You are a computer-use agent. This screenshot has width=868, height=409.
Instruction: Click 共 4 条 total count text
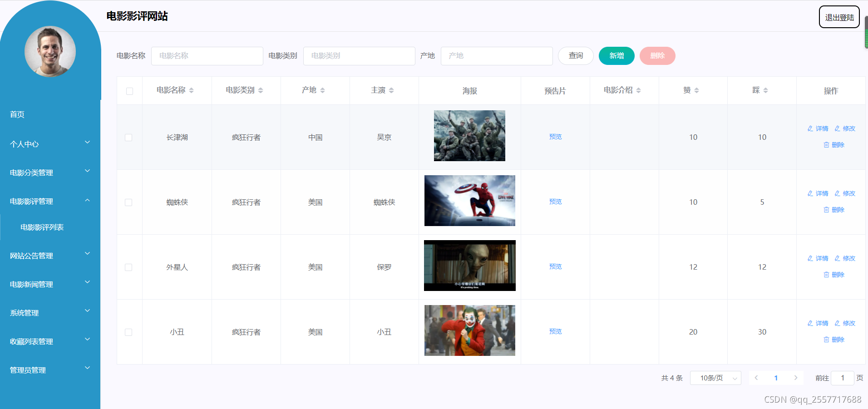(x=672, y=378)
